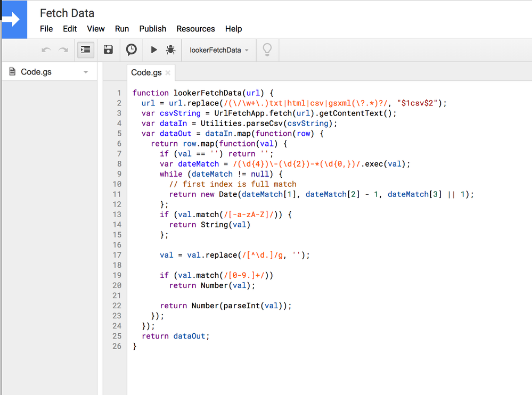Open the Run menu

pos(122,29)
